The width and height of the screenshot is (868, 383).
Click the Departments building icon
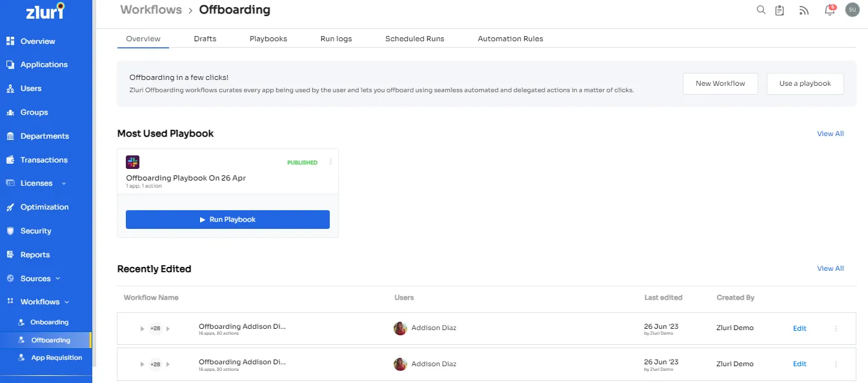tap(10, 136)
